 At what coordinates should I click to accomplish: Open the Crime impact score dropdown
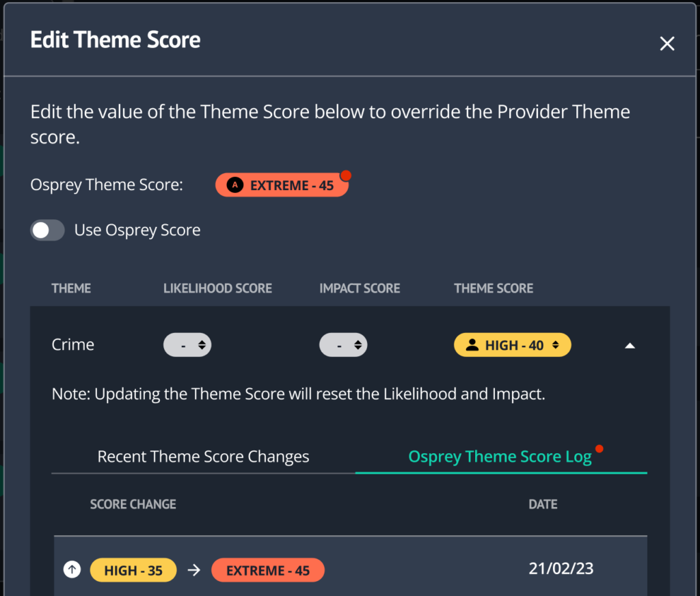coord(343,344)
